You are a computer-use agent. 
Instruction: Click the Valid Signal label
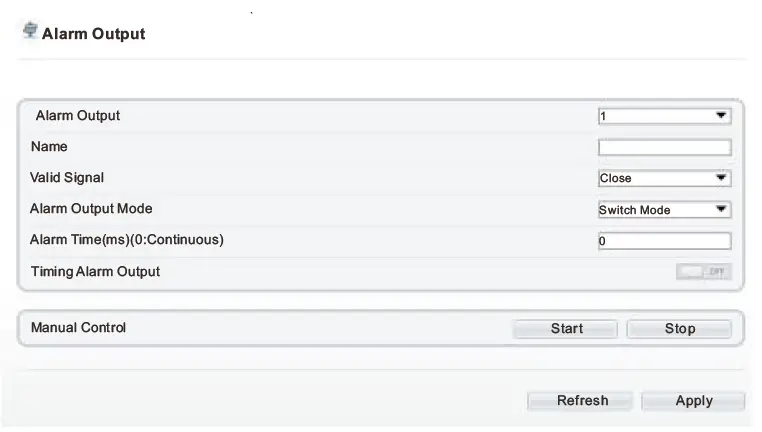(x=67, y=178)
